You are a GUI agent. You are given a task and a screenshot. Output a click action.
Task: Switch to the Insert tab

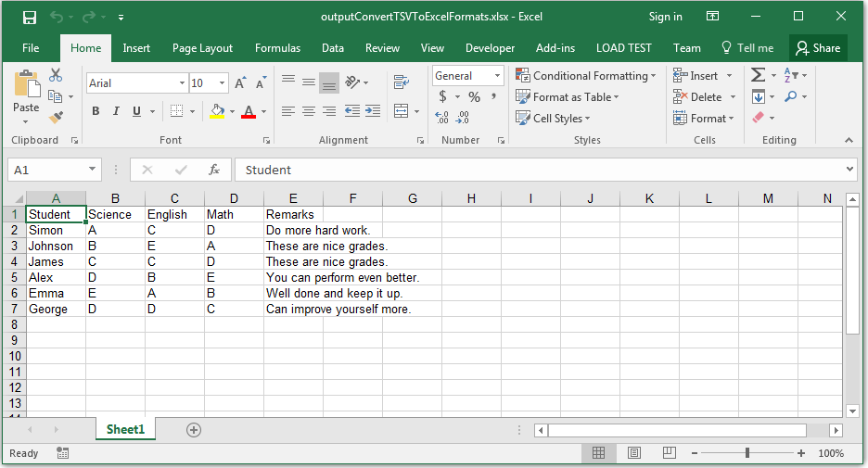pos(136,48)
